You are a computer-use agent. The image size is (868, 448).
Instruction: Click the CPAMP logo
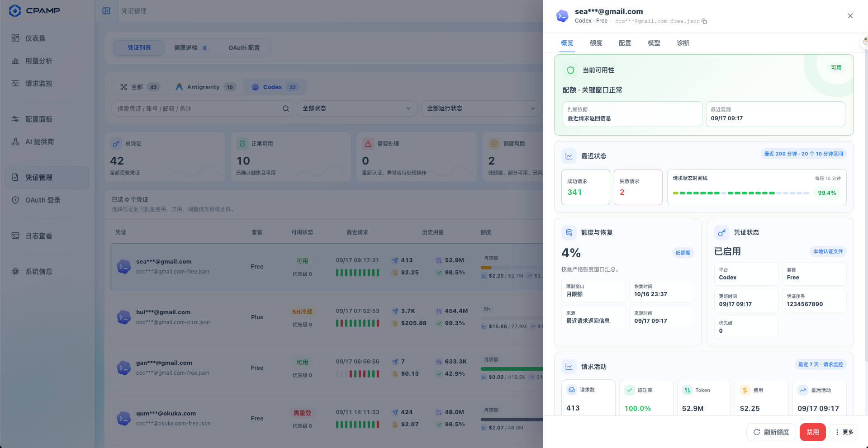pyautogui.click(x=34, y=10)
